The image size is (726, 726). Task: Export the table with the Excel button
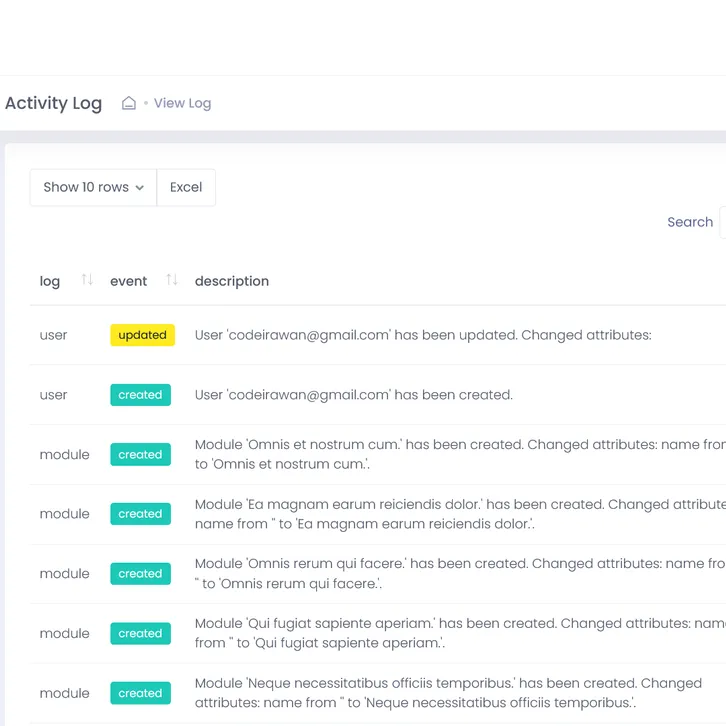186,187
